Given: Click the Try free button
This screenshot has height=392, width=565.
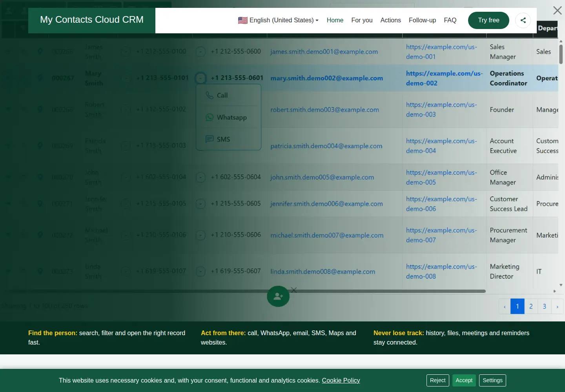Looking at the screenshot, I should [x=488, y=20].
